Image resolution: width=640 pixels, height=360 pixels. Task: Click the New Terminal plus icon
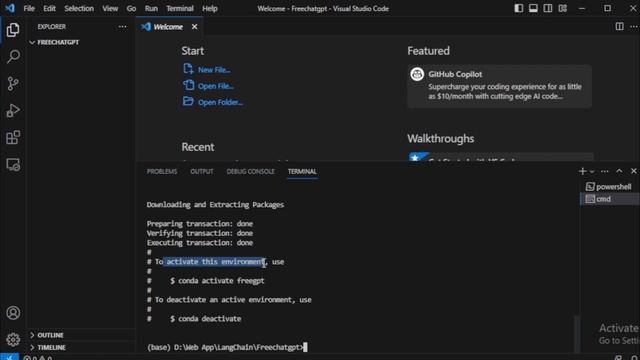pyautogui.click(x=582, y=171)
